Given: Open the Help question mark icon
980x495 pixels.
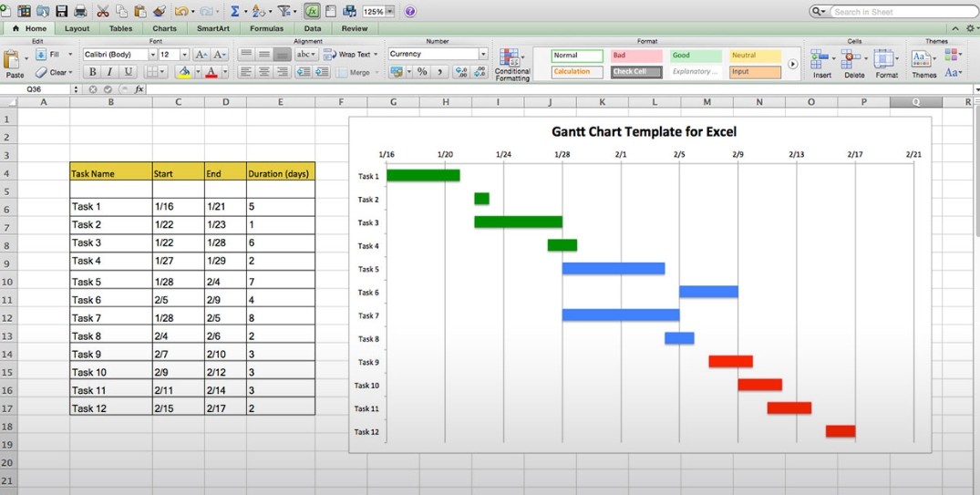Looking at the screenshot, I should point(410,11).
